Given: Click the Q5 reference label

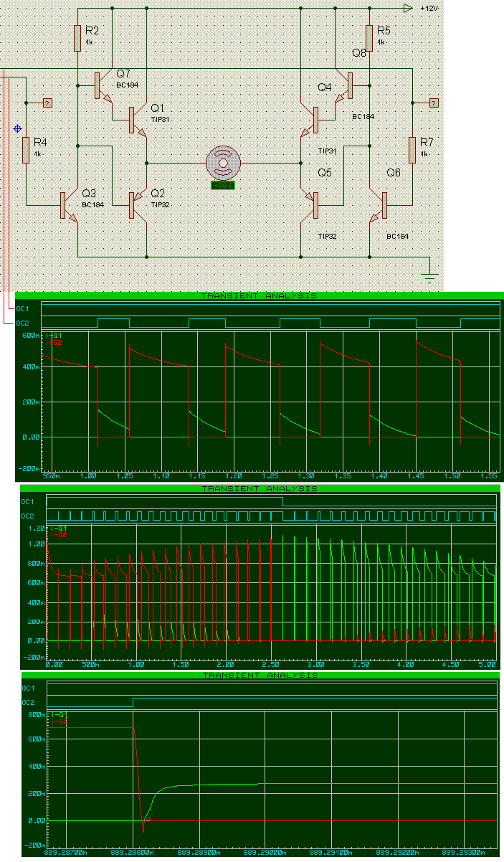Looking at the screenshot, I should point(325,173).
